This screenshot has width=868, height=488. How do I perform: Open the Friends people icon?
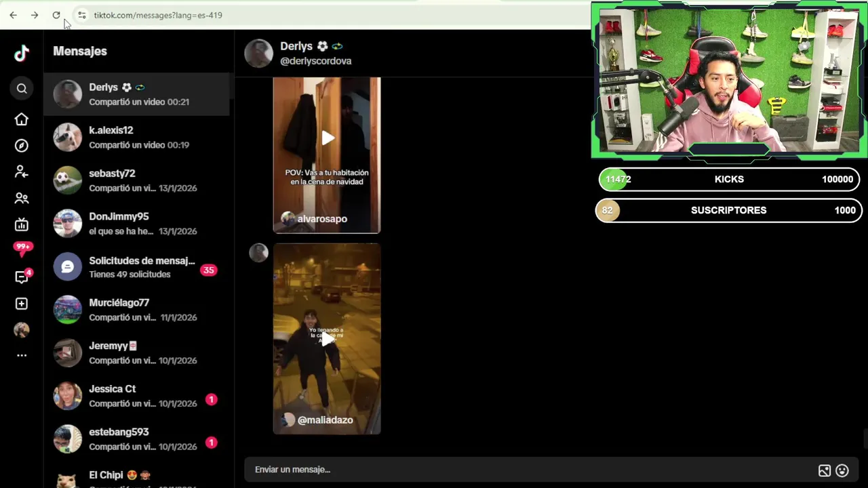pos(22,199)
